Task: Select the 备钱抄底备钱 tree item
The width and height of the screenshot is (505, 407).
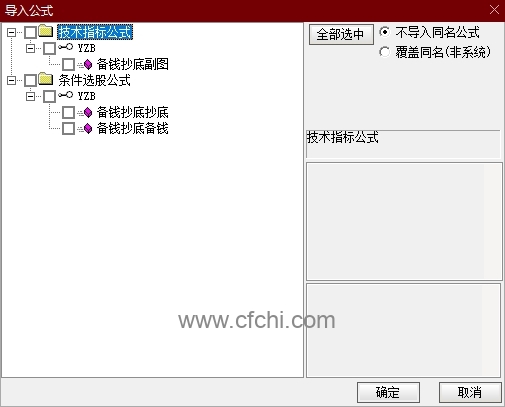Action: (x=132, y=128)
